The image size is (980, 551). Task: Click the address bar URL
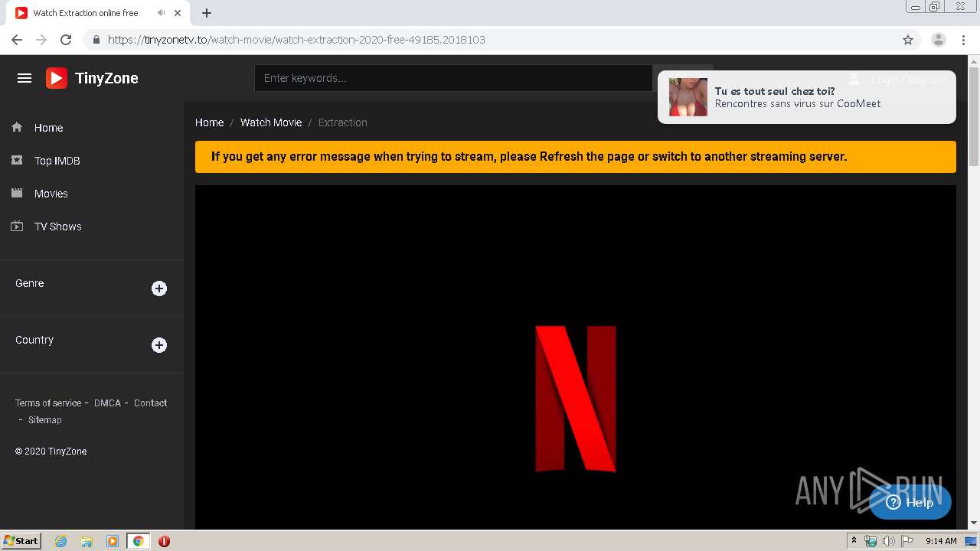pos(296,40)
